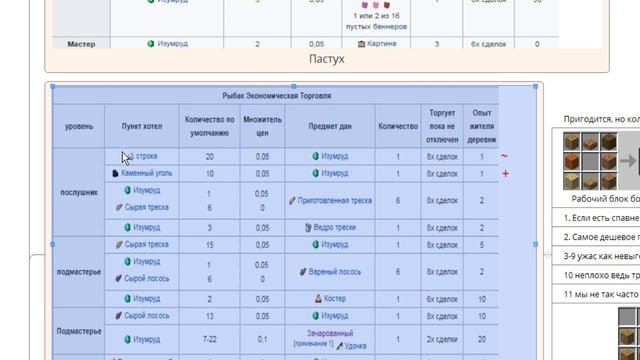640x360 pixels.
Task: Click the red tilde mark beside строка row
Action: pos(504,156)
